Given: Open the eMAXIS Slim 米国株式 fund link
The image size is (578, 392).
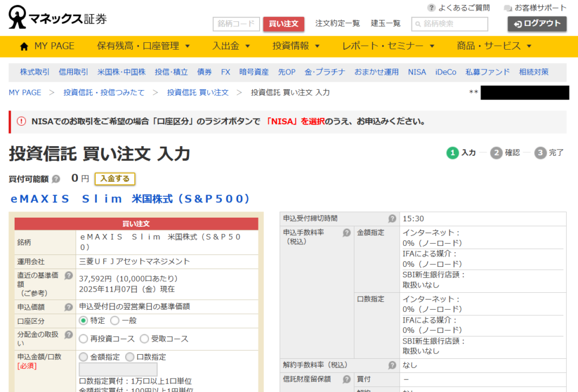Looking at the screenshot, I should [x=130, y=199].
